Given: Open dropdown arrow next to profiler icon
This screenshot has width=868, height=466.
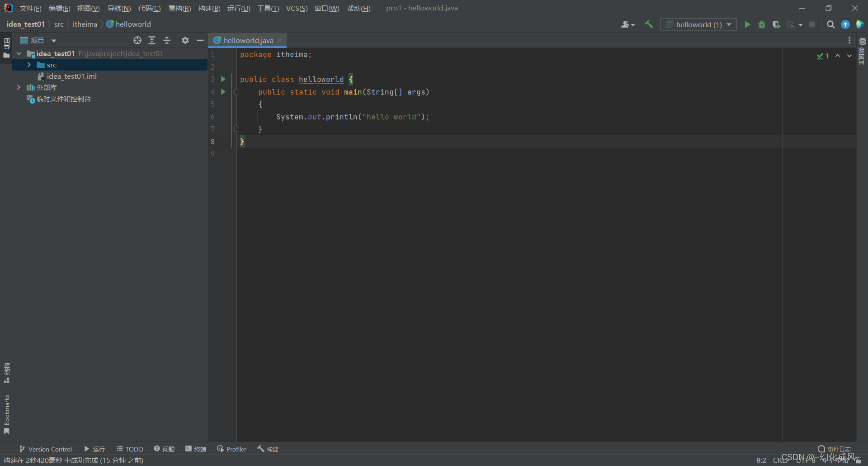Looking at the screenshot, I should point(801,25).
